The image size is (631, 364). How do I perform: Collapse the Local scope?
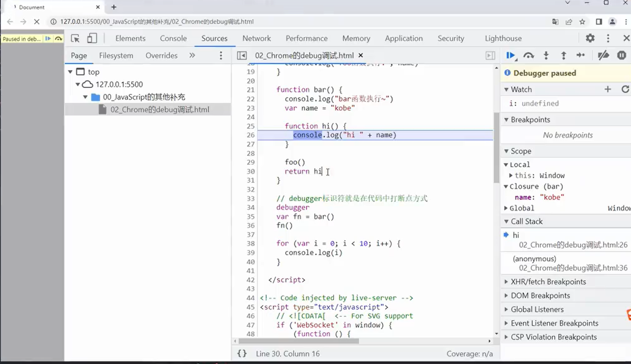506,165
